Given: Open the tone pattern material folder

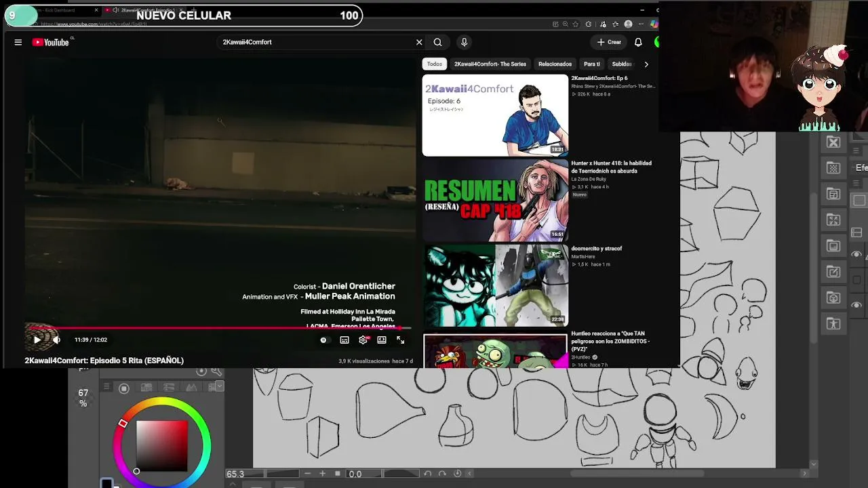Looking at the screenshot, I should click(833, 168).
